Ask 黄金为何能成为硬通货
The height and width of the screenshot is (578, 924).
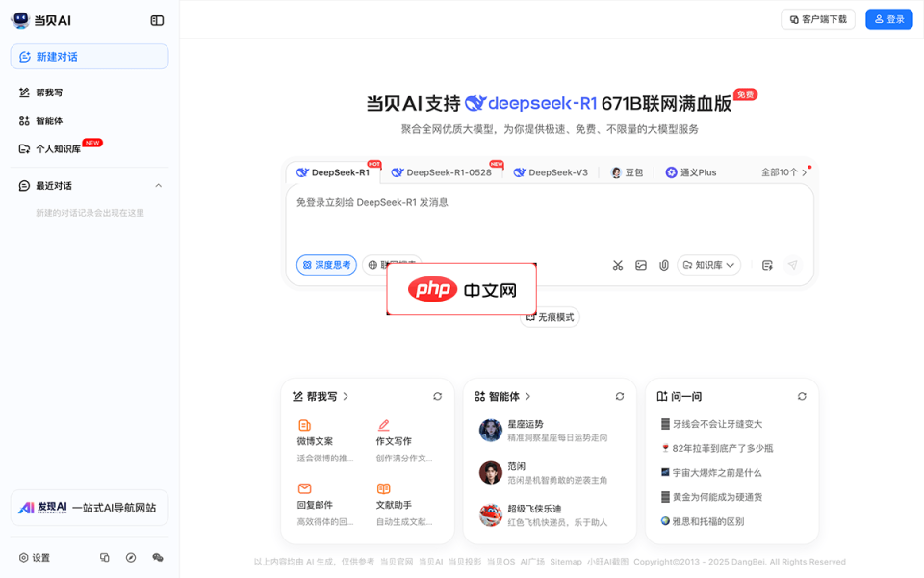pyautogui.click(x=712, y=497)
